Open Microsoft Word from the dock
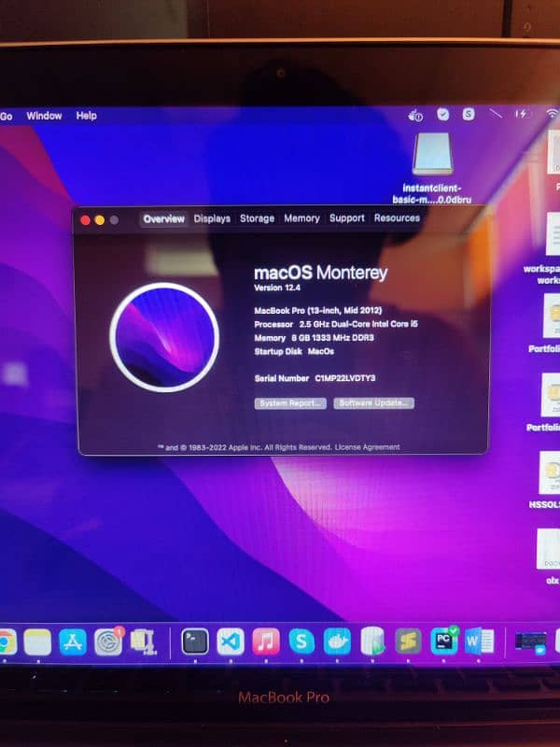Image resolution: width=560 pixels, height=747 pixels. point(478,641)
